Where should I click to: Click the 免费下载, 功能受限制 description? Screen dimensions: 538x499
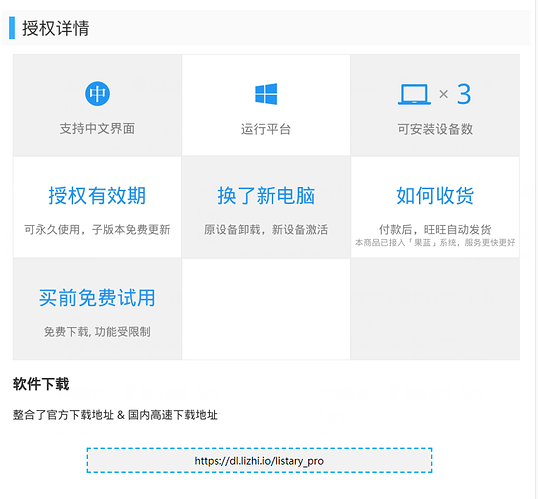pos(97,332)
